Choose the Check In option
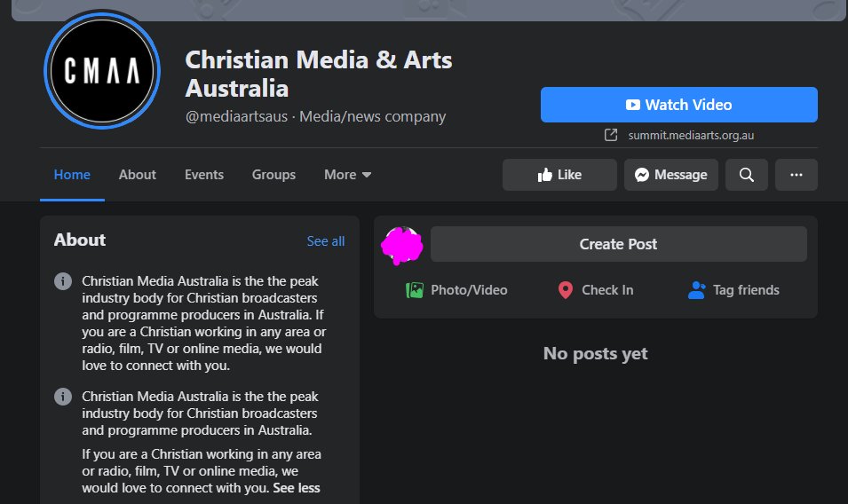Viewport: 848px width, 504px height. 596,290
